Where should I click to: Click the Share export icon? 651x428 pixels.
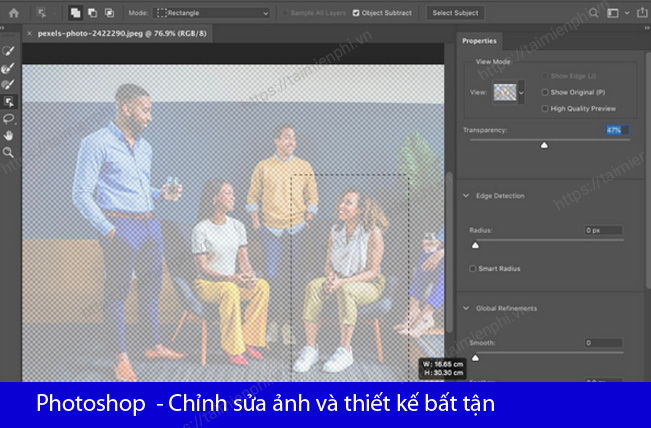[642, 13]
